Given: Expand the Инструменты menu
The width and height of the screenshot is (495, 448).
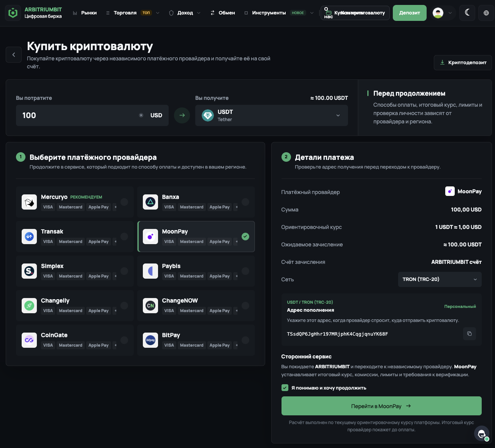Looking at the screenshot, I should tap(279, 13).
